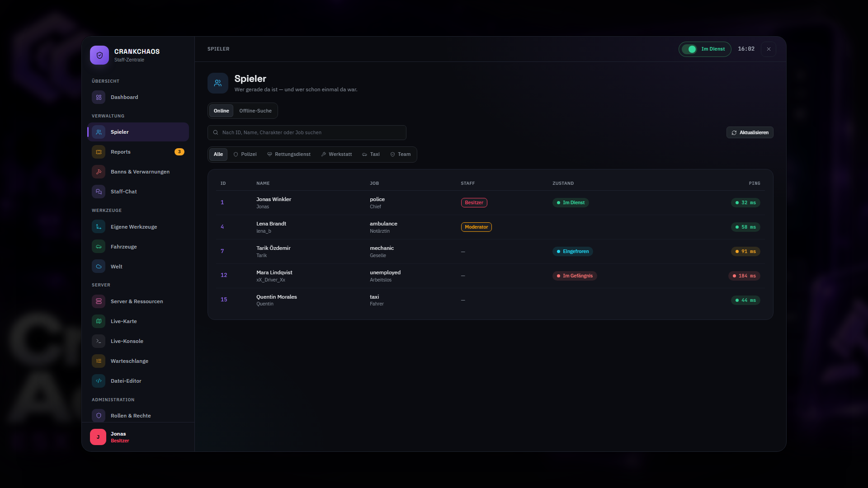Click the Eingefroren status badge
Screen dimensions: 868x488
coord(573,252)
